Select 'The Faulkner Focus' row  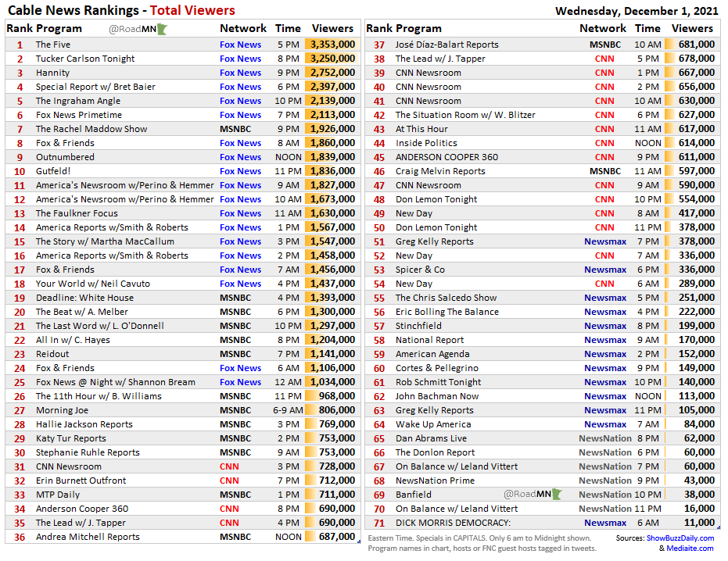click(x=182, y=213)
